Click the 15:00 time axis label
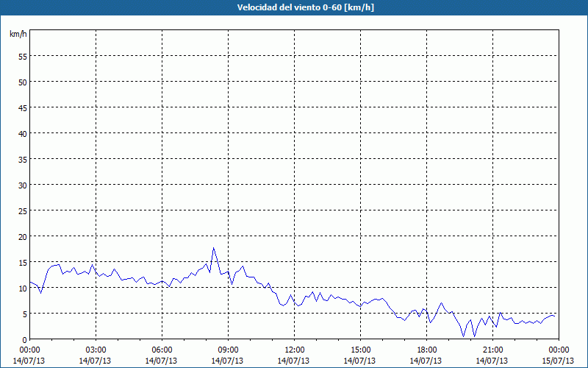This screenshot has width=588, height=368. tap(360, 350)
